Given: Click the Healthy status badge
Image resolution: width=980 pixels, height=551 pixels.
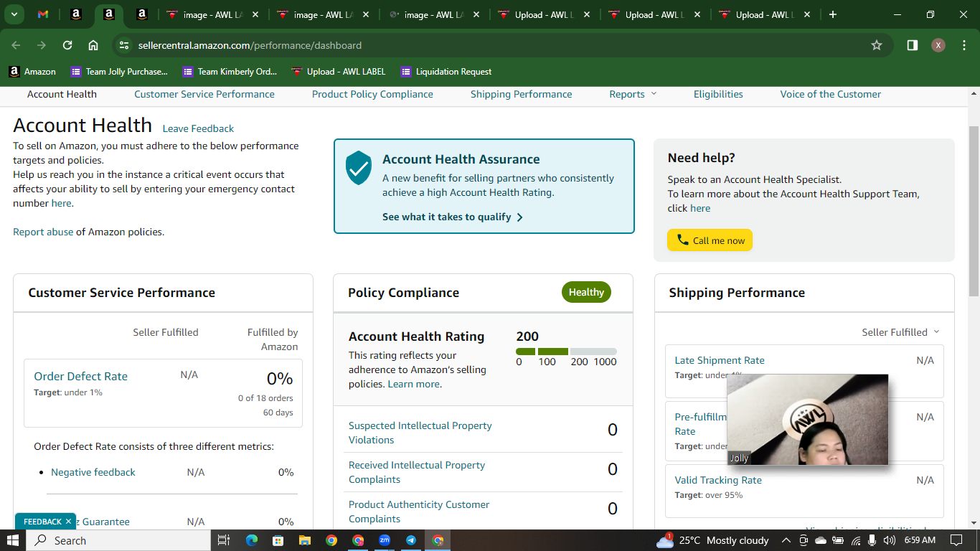Looking at the screenshot, I should point(586,292).
